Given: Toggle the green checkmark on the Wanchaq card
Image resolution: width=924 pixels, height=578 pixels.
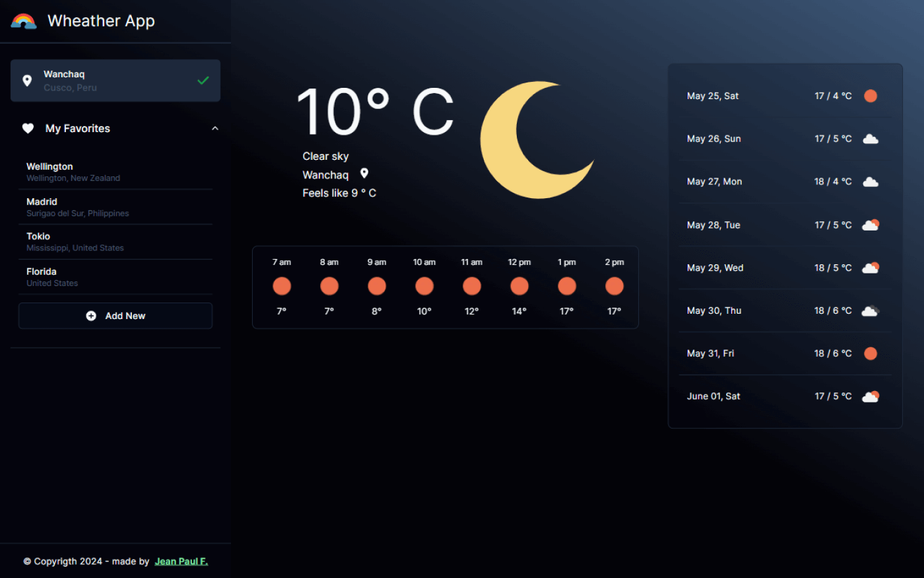Looking at the screenshot, I should (203, 80).
